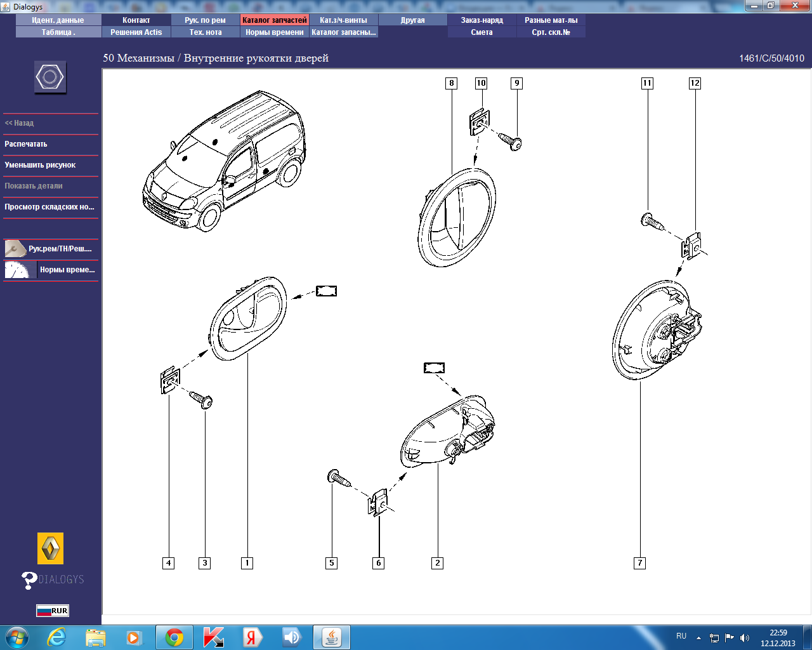The image size is (812, 650).
Task: Click the Renault diamond logo
Action: [x=50, y=548]
